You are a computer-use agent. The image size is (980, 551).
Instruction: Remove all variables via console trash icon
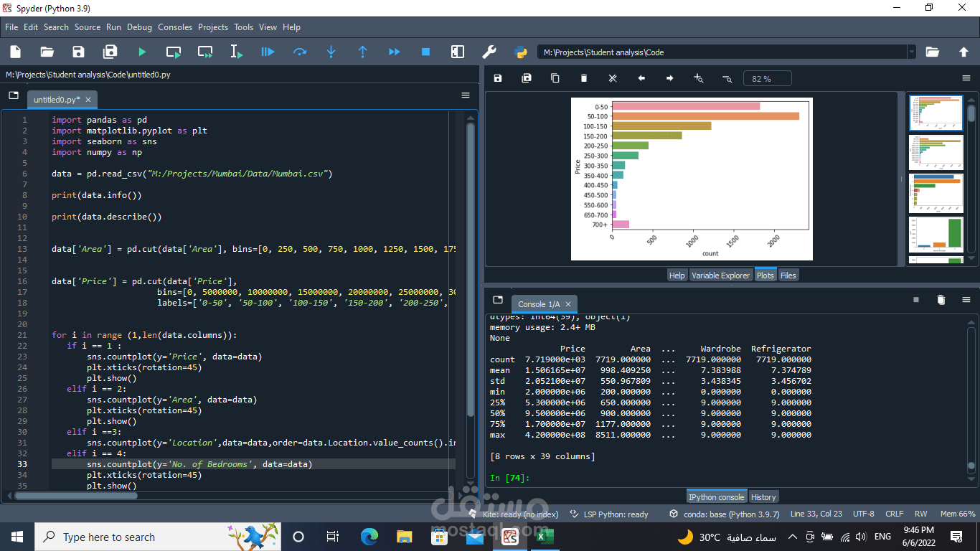click(941, 300)
